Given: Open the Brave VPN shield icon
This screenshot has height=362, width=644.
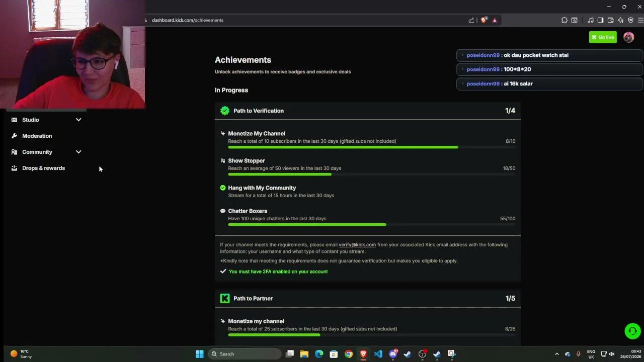Looking at the screenshot, I should pos(630,20).
